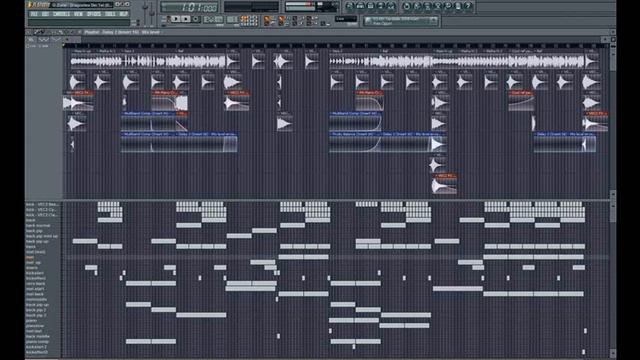Select the 'kickstart 2' pattern row
Screen dimensions: 640x360
[x=43, y=347]
